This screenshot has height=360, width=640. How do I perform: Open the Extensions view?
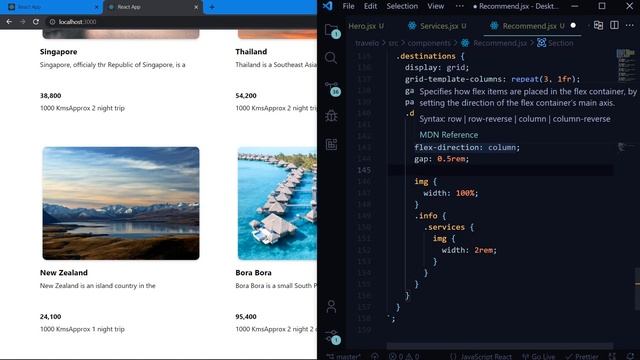pyautogui.click(x=331, y=144)
